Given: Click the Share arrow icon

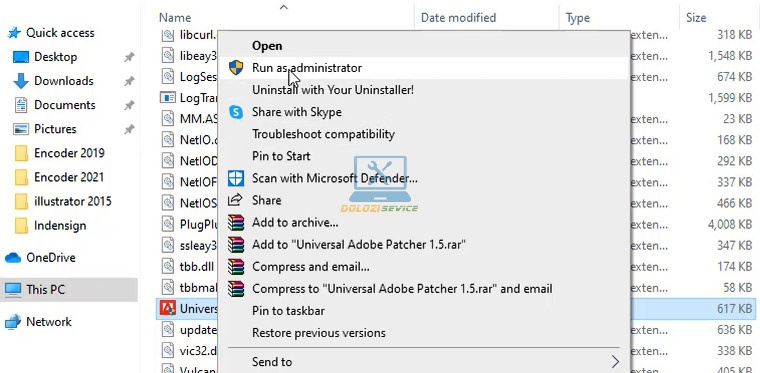Looking at the screenshot, I should click(236, 200).
